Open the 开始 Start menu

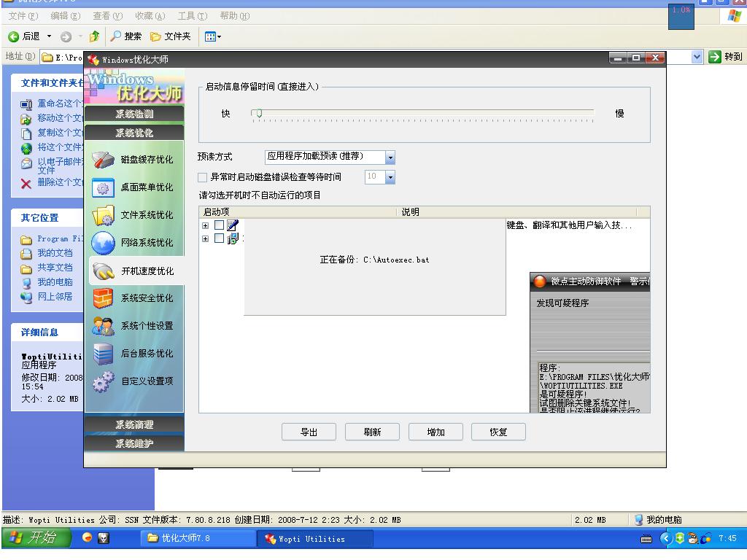36,538
